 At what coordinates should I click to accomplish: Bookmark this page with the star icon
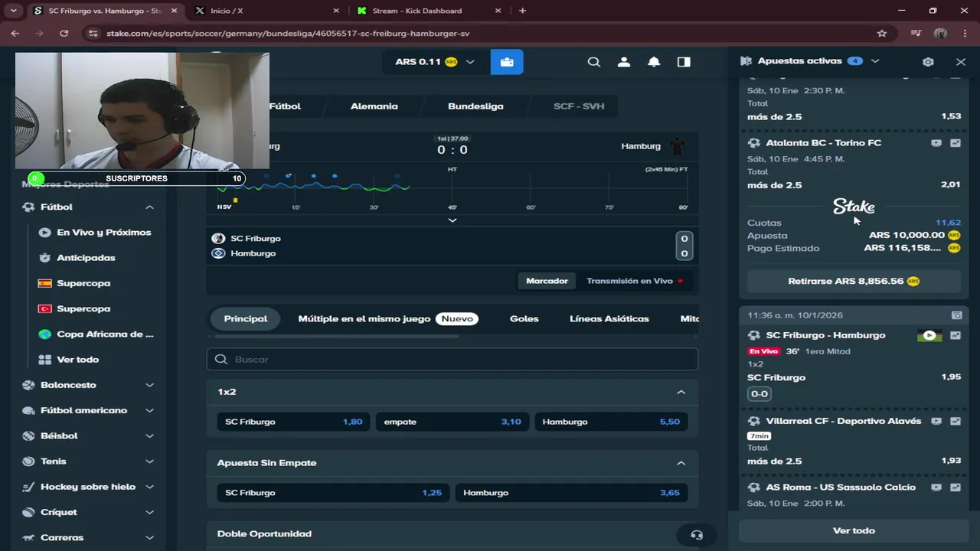(882, 33)
